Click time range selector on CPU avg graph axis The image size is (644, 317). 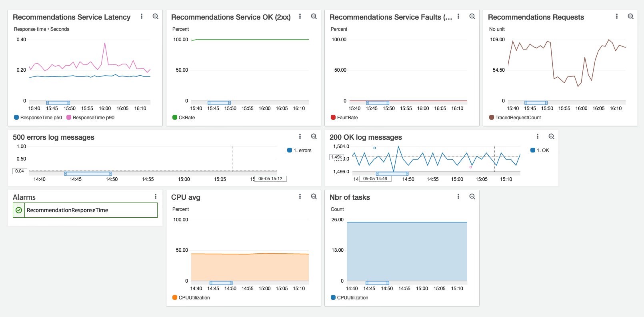pyautogui.click(x=221, y=283)
